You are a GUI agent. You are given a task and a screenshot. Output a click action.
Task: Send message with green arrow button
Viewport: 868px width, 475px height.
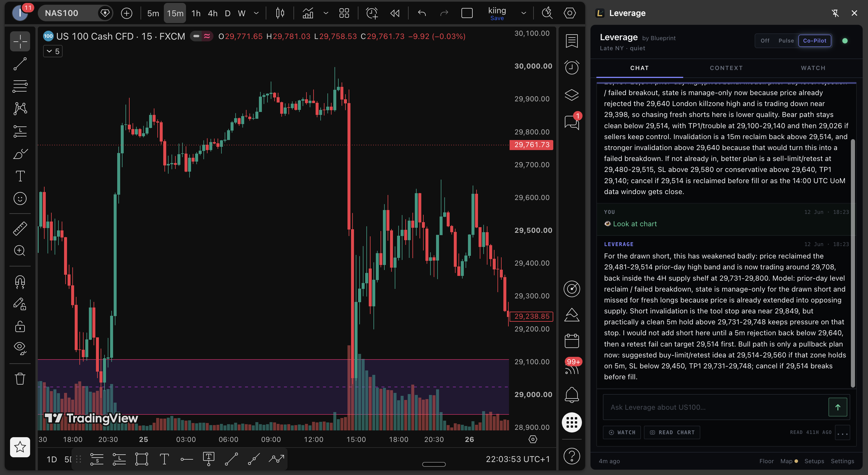(x=837, y=407)
